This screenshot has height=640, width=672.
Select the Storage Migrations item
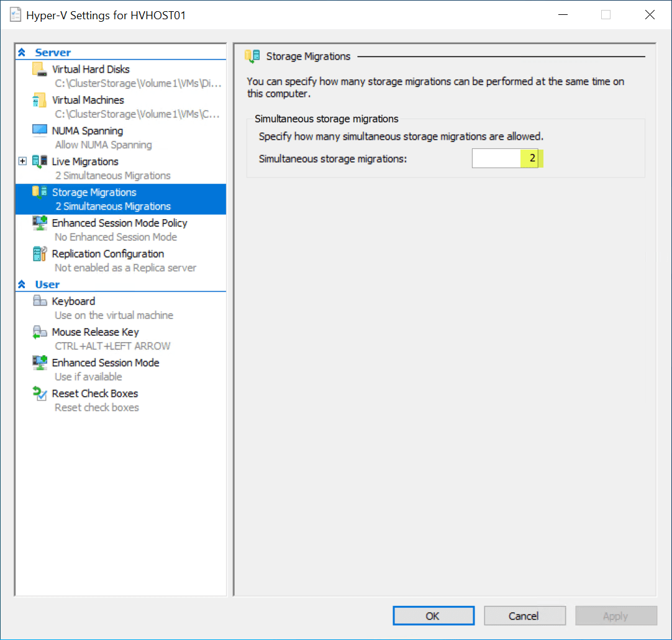pos(121,199)
